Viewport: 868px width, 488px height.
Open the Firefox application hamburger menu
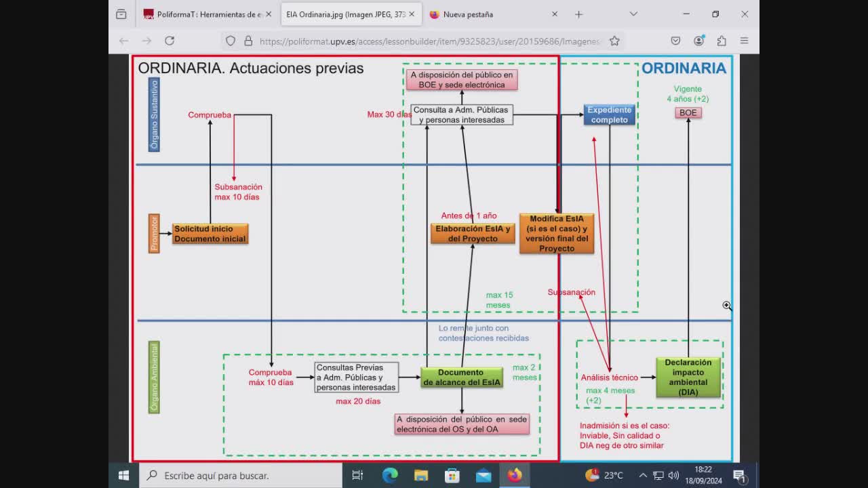pos(744,41)
